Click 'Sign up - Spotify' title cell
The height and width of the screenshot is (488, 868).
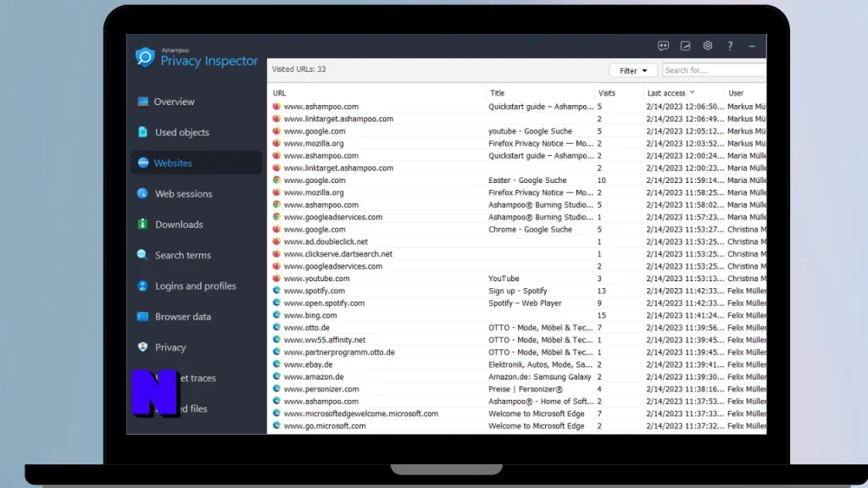[518, 291]
